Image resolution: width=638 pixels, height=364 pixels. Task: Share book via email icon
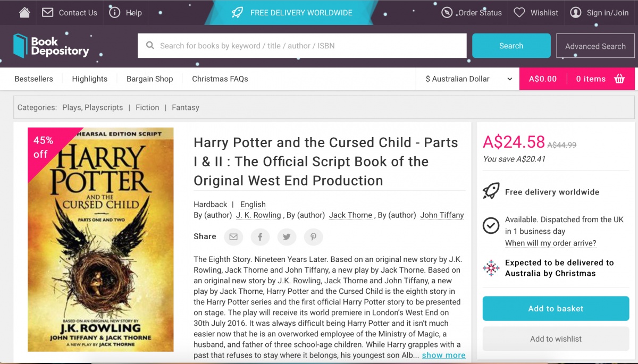click(233, 237)
